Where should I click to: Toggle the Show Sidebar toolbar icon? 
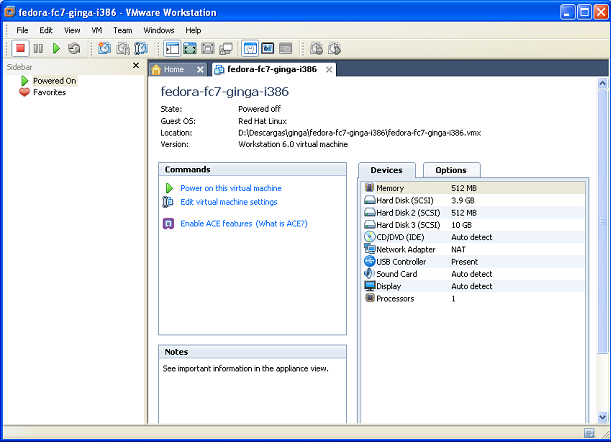coord(172,49)
